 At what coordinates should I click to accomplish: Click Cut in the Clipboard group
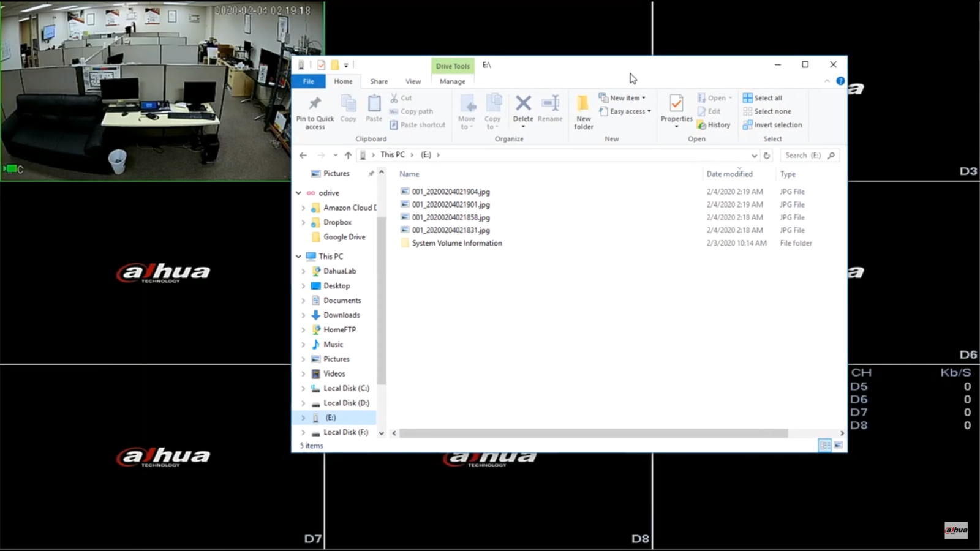[401, 98]
